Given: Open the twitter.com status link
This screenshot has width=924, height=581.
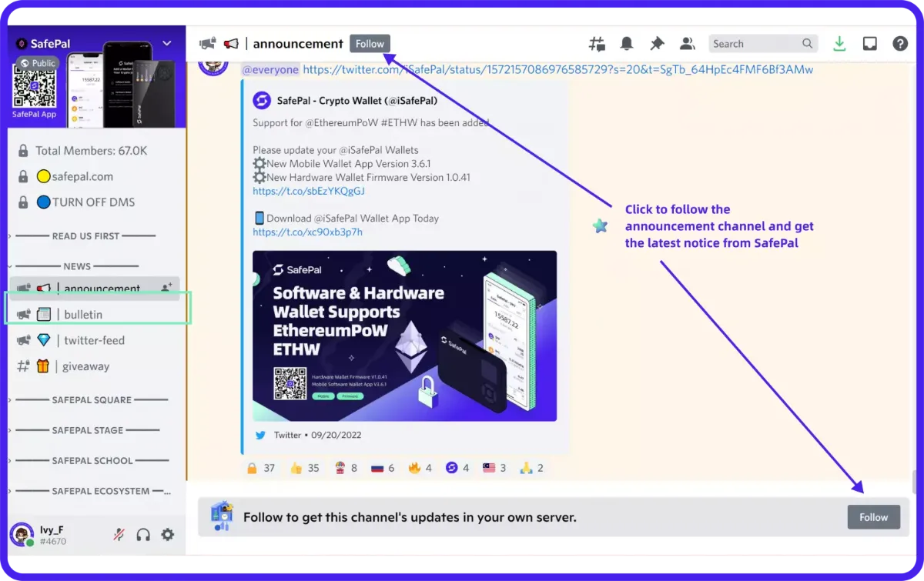Looking at the screenshot, I should coord(558,69).
